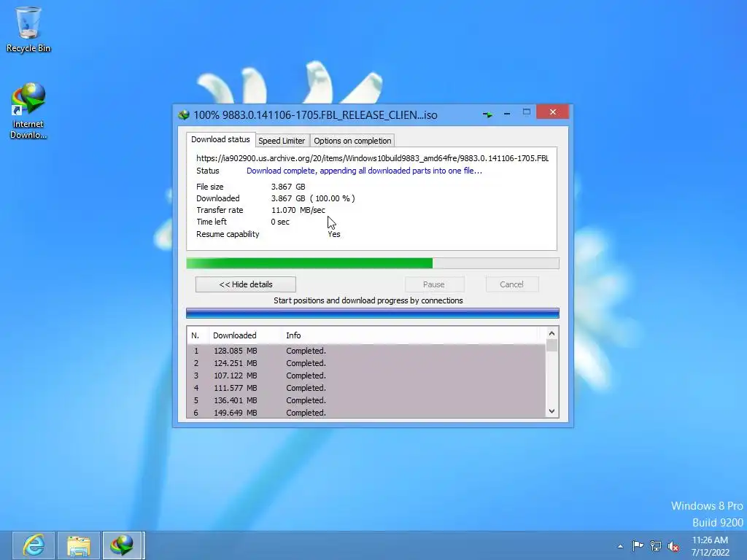Screen dimensions: 747x560
Task: Click the Downloaded column header
Action: (245, 335)
